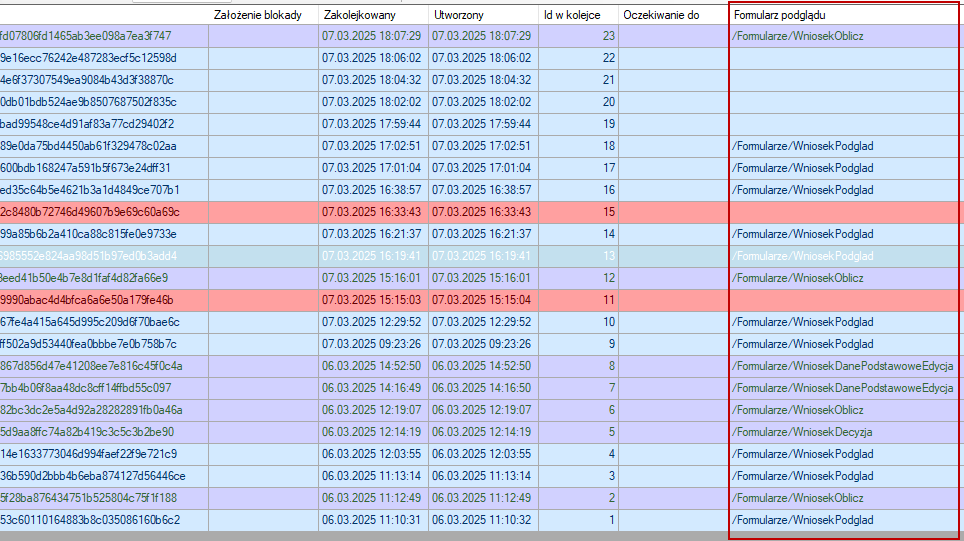This screenshot has height=541, width=964.
Task: Sort by the Oczekiwanie do column header
Action: [x=673, y=15]
